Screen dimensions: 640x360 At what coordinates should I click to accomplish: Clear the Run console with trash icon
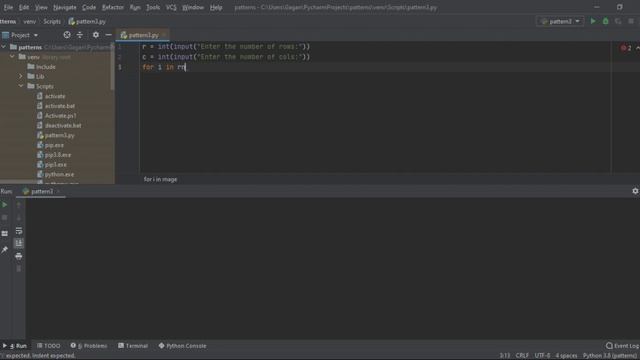[19, 269]
